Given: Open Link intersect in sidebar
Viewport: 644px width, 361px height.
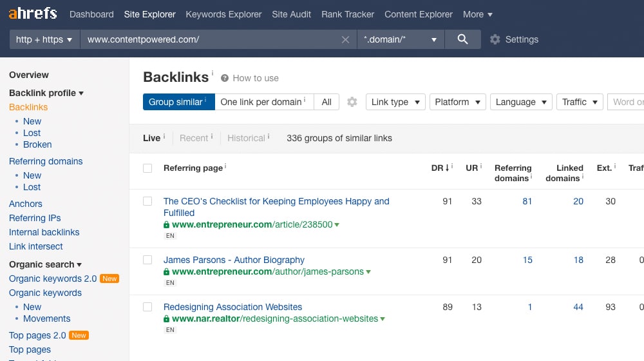Looking at the screenshot, I should 35,246.
